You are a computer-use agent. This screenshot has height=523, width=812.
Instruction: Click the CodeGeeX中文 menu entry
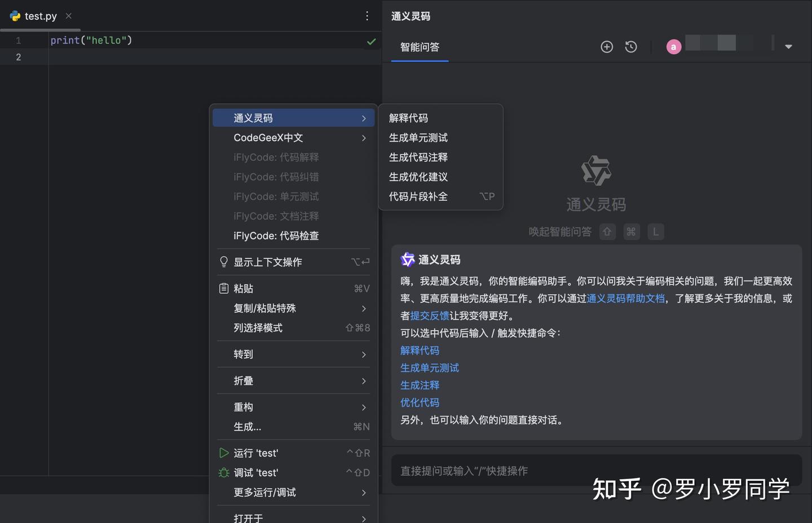(x=268, y=137)
